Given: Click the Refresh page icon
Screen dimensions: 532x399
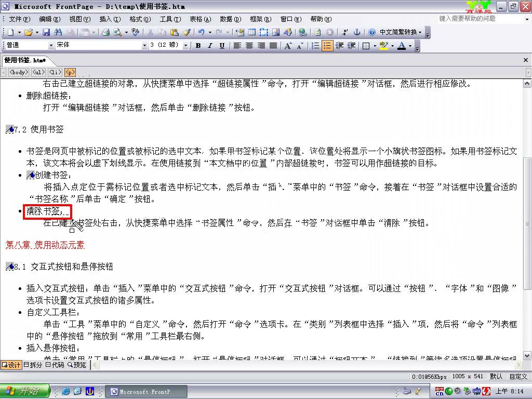Looking at the screenshot, I should 318,32.
